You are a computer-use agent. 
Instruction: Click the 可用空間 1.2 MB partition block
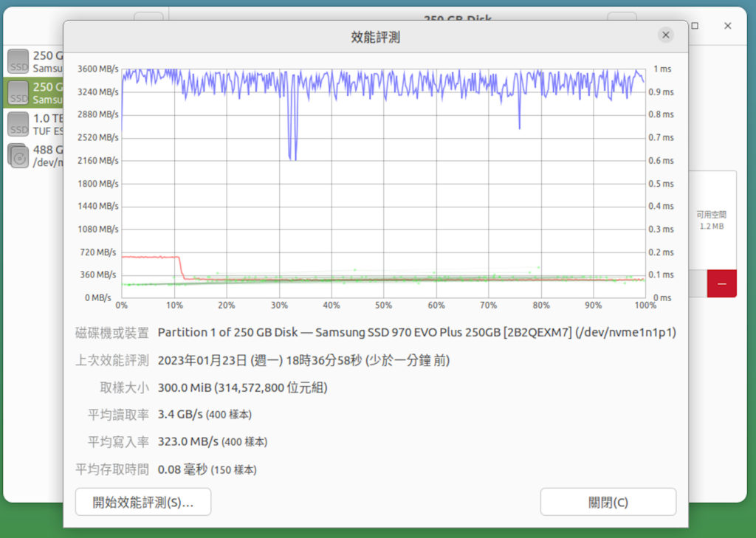pyautogui.click(x=712, y=221)
